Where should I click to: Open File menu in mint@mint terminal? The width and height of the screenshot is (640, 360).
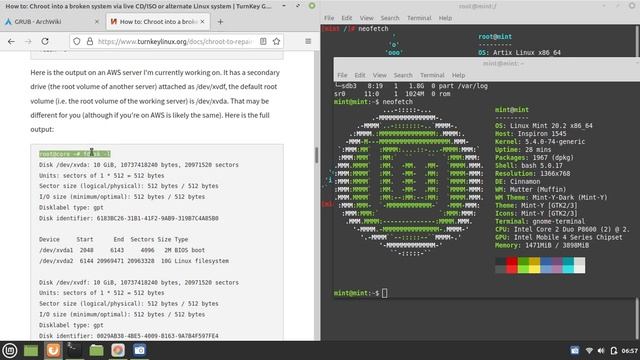[342, 75]
